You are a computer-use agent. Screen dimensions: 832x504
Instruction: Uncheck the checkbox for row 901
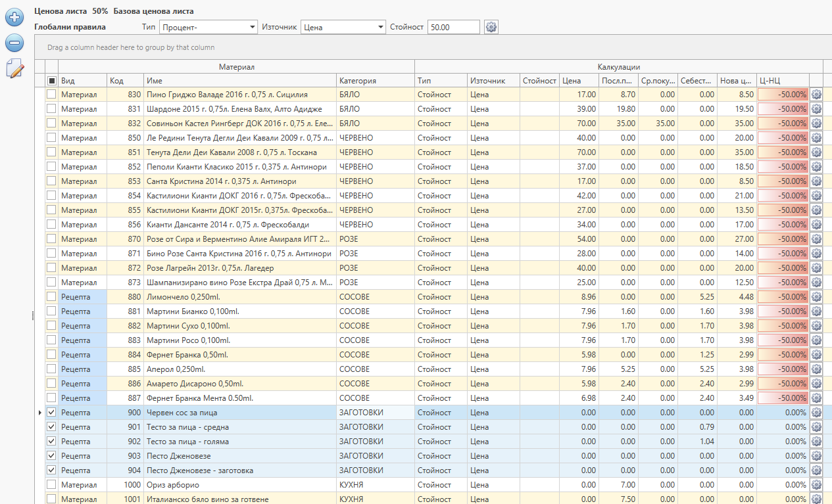coord(51,427)
